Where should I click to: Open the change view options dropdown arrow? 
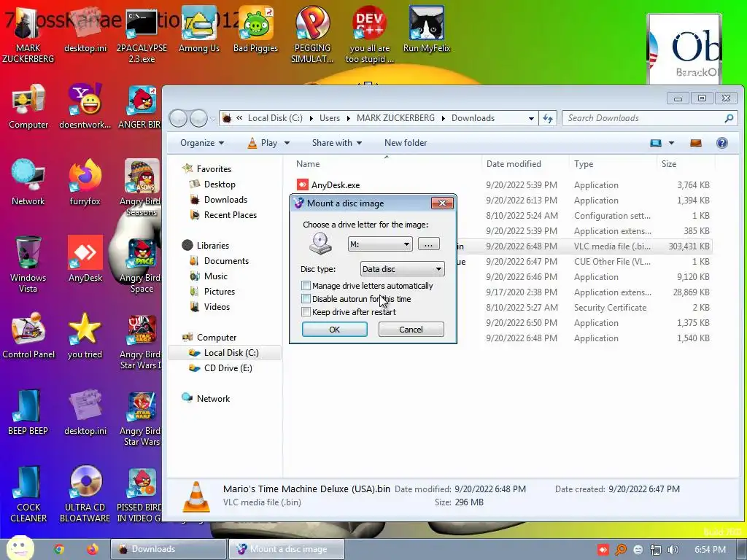(x=671, y=143)
